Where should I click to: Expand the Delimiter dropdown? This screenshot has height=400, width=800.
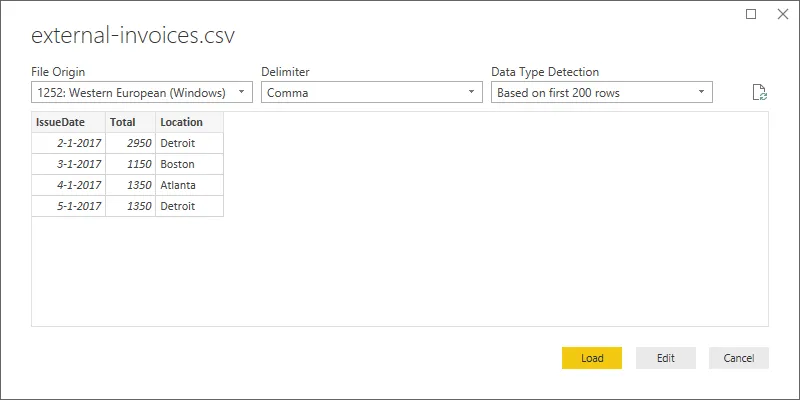[x=371, y=93]
